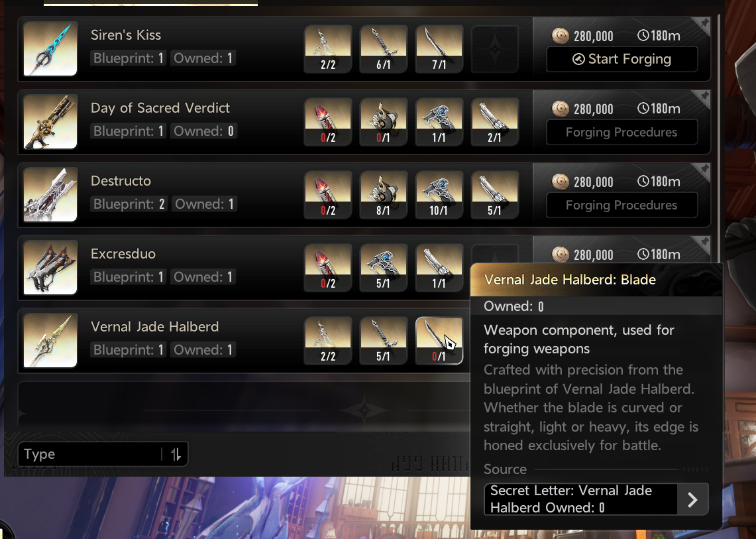Open Secret Letter: Vernal Jade Halberd source arrow
756x539 pixels.
point(692,499)
